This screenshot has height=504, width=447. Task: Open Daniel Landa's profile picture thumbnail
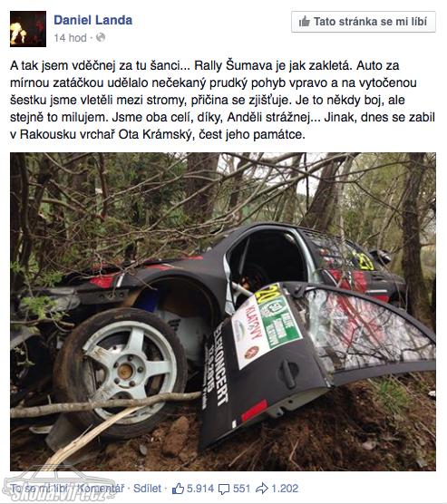(x=28, y=29)
